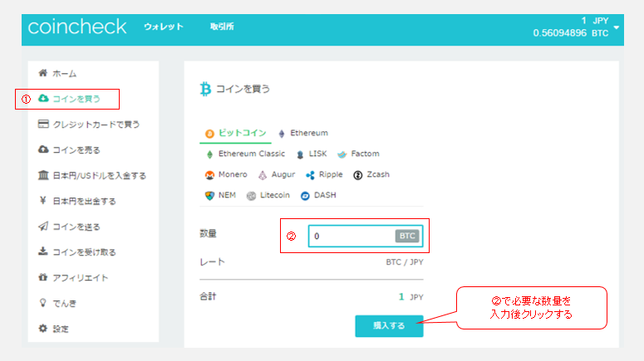
Task: Open the ウォレット menu in header
Action: pyautogui.click(x=164, y=27)
